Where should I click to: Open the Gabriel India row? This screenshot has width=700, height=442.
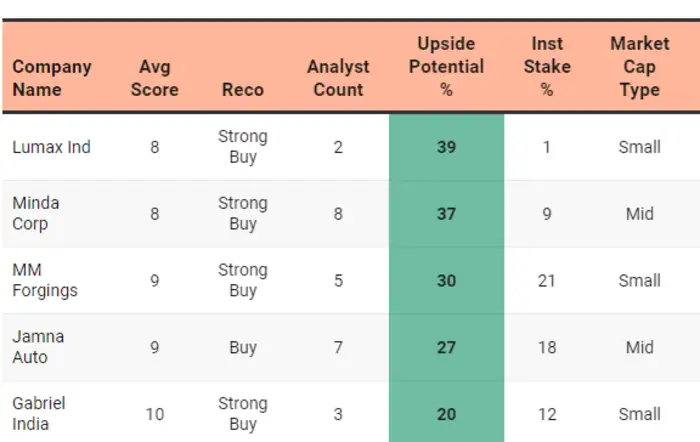[x=39, y=414]
